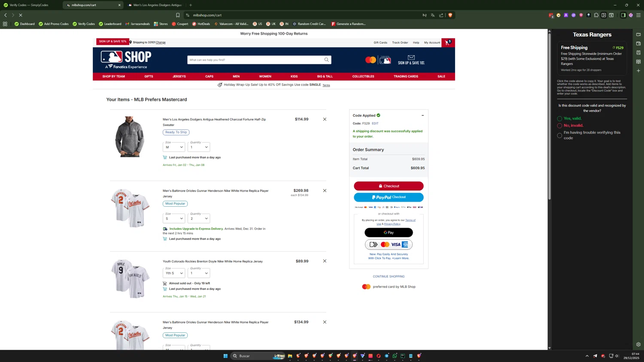Screen dimensions: 644x362
Task: Select 'Yes, valid.' radio option
Action: click(559, 118)
